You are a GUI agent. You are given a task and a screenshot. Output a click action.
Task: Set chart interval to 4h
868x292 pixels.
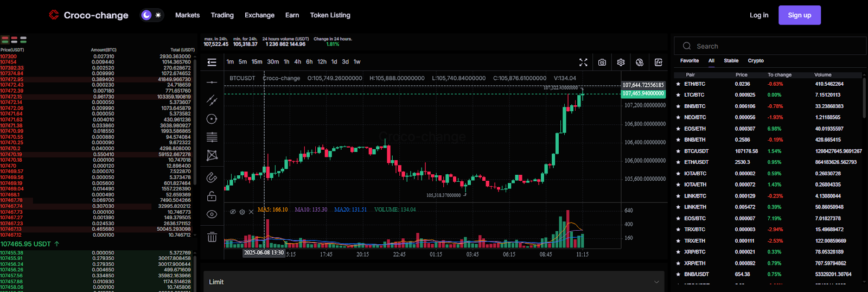coord(298,62)
